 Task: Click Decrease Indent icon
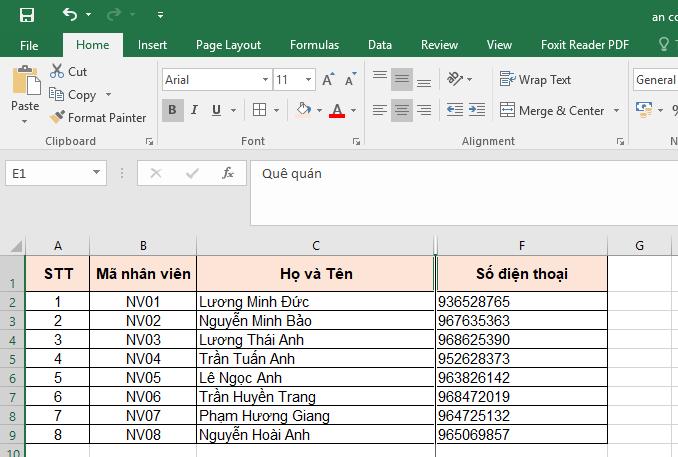coord(454,110)
